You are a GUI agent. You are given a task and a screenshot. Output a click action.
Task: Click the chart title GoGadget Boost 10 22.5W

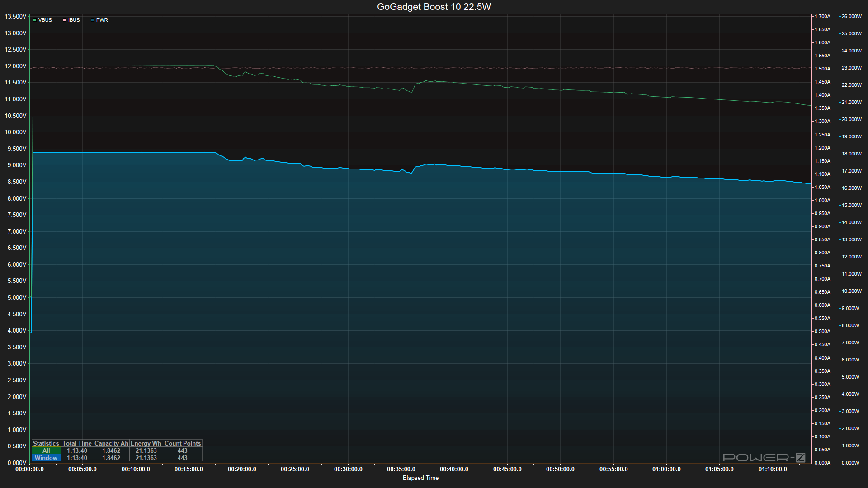point(434,7)
